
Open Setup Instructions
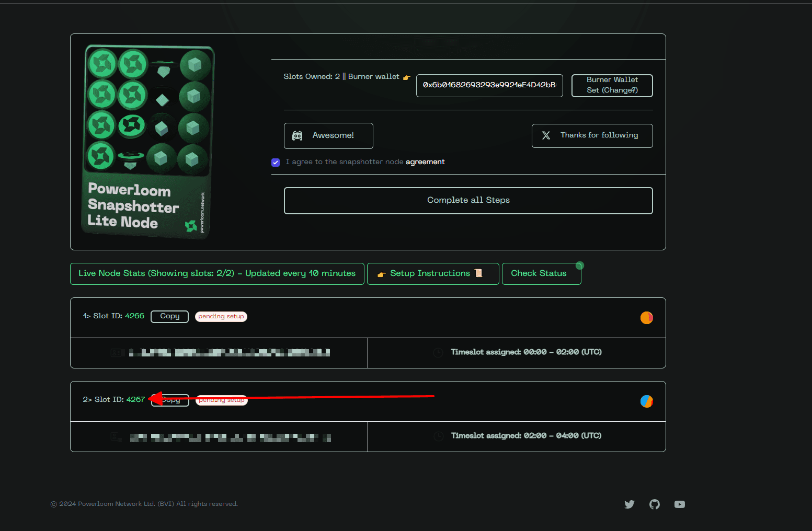coord(433,274)
